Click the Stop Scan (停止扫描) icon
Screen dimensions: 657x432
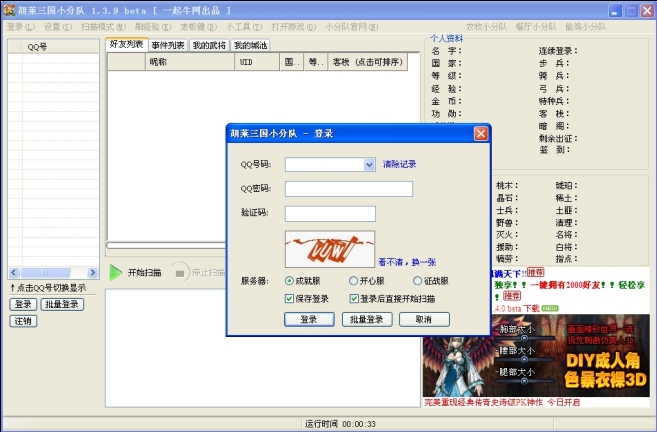click(x=180, y=273)
